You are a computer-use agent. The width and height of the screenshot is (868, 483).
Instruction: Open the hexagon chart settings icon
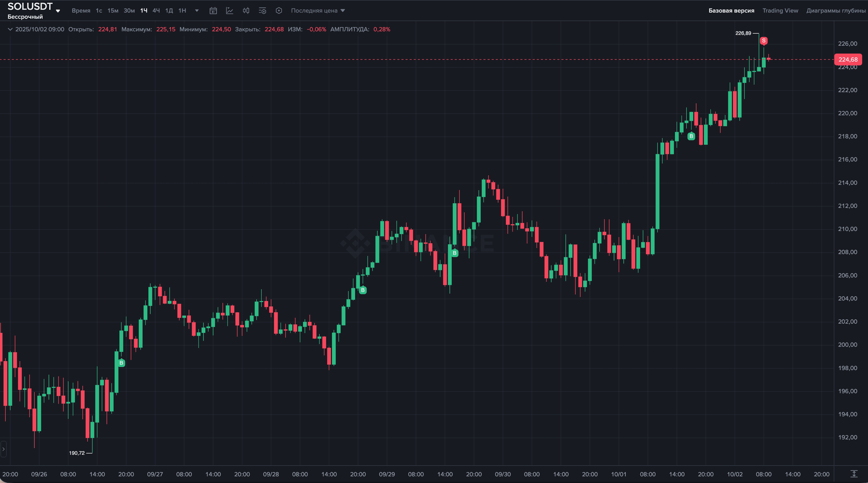[x=279, y=11]
